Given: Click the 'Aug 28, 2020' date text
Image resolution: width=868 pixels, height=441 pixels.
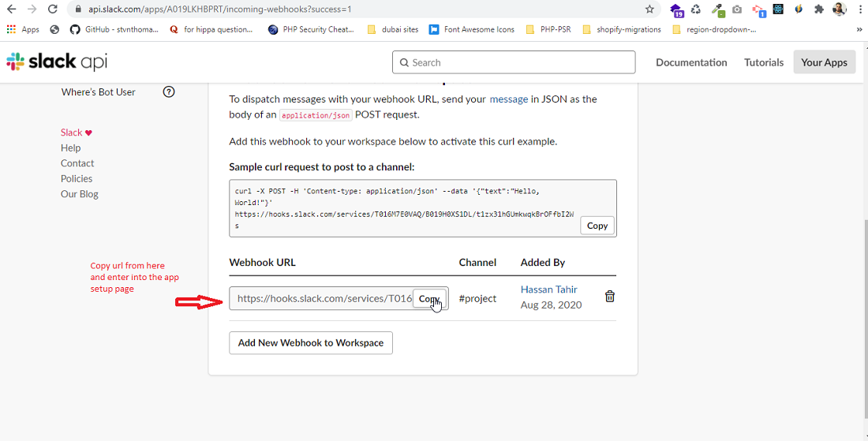Looking at the screenshot, I should tap(551, 305).
